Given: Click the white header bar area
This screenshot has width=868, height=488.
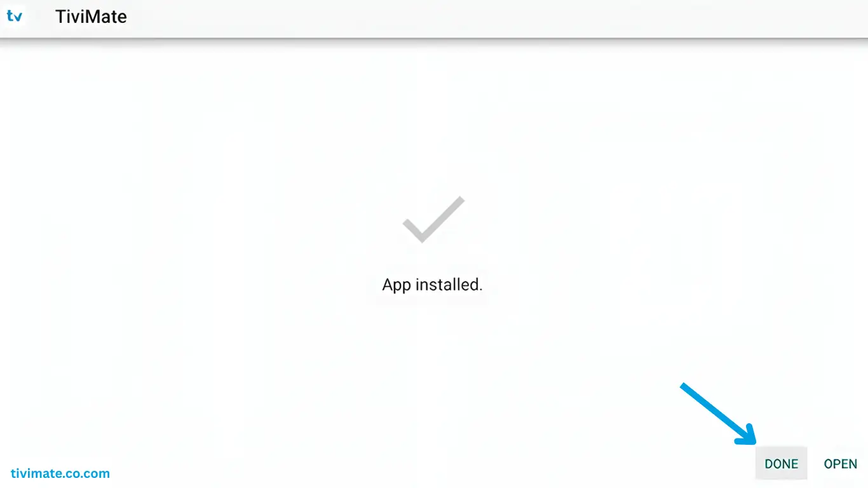Looking at the screenshot, I should (x=434, y=19).
